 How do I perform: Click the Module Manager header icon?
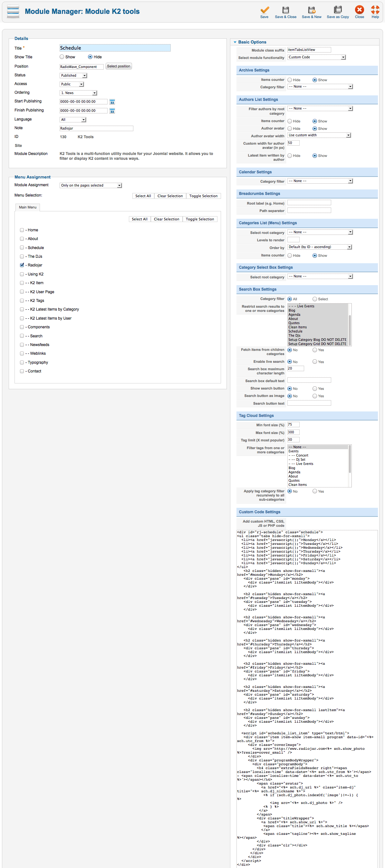[x=13, y=12]
